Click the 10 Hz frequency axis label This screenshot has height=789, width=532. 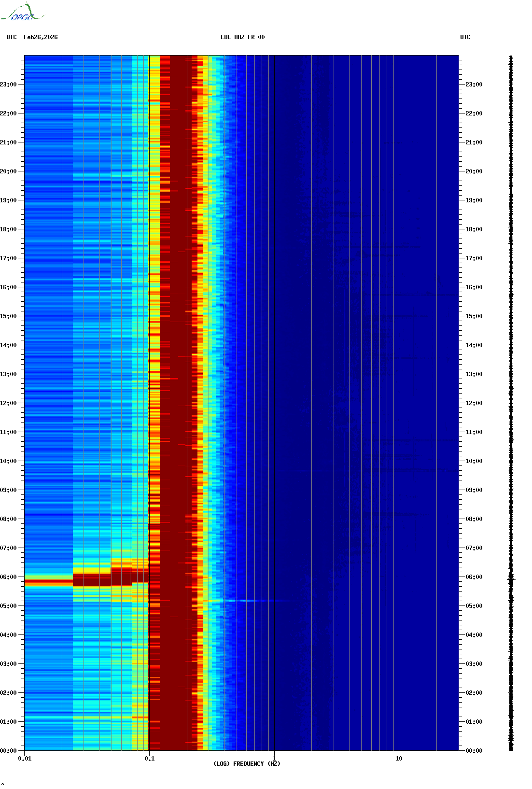[399, 759]
